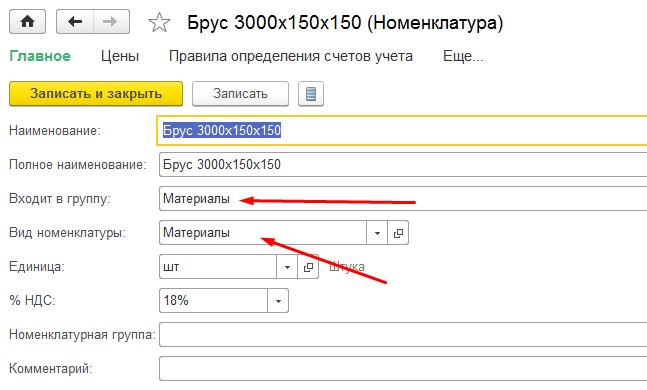Add to favorites with star icon
The height and width of the screenshot is (390, 647).
pyautogui.click(x=159, y=22)
